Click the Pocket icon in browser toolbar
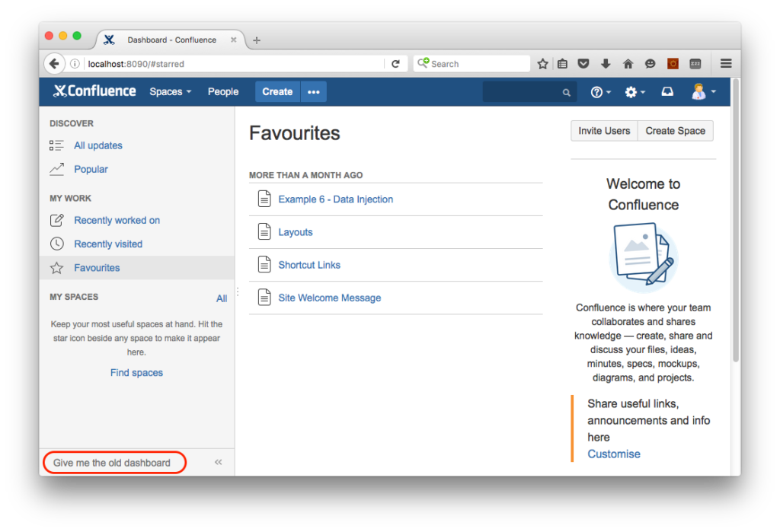This screenshot has width=780, height=532. pyautogui.click(x=583, y=64)
